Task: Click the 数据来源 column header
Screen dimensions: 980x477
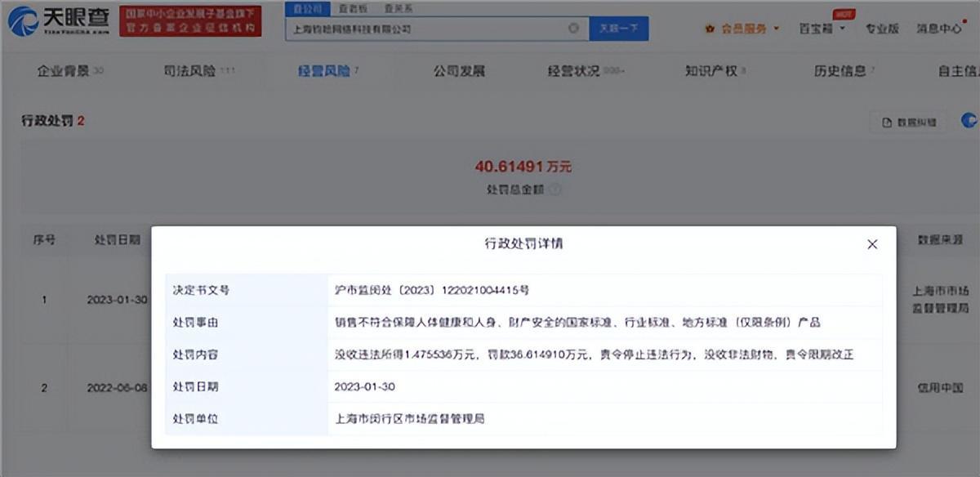Action: (940, 241)
